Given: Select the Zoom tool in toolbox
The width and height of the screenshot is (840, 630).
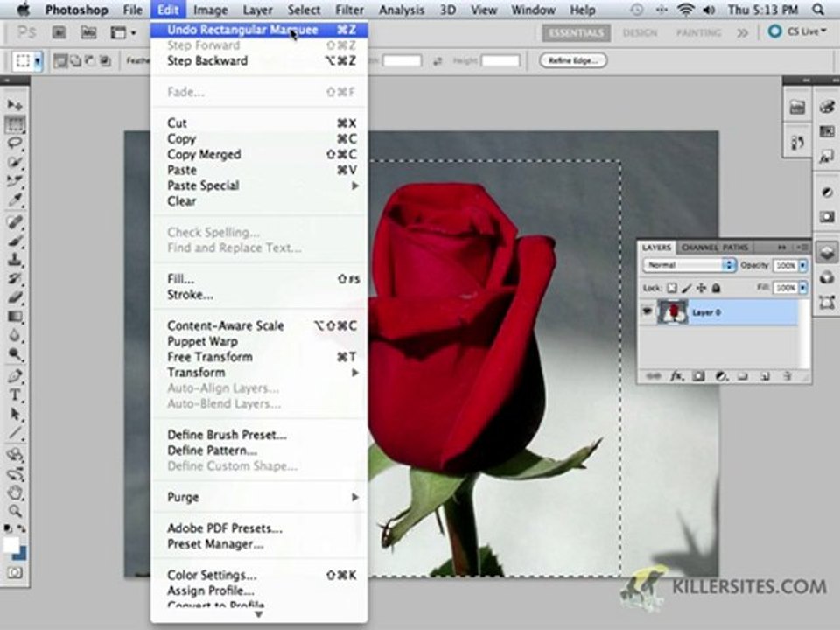Looking at the screenshot, I should click(15, 512).
